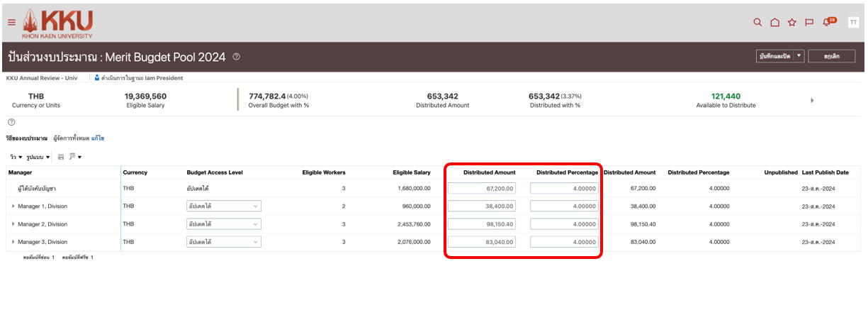
Task: Click the help icon beside the page title
Action: point(236,57)
